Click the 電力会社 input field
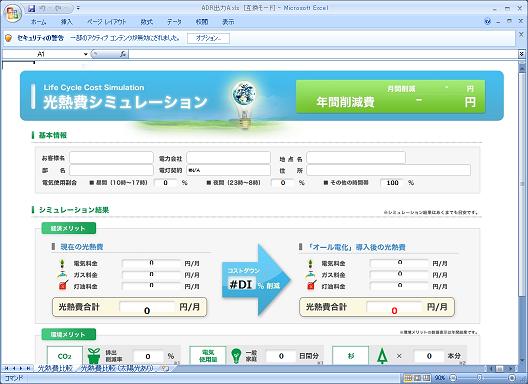 click(228, 158)
